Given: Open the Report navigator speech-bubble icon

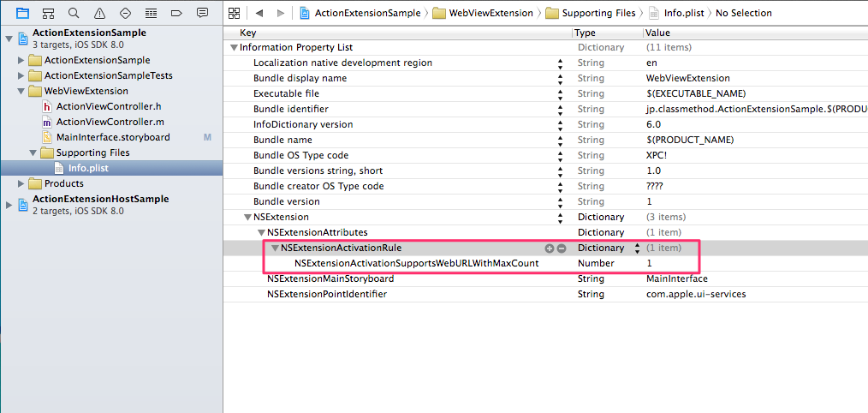Looking at the screenshot, I should pyautogui.click(x=203, y=13).
